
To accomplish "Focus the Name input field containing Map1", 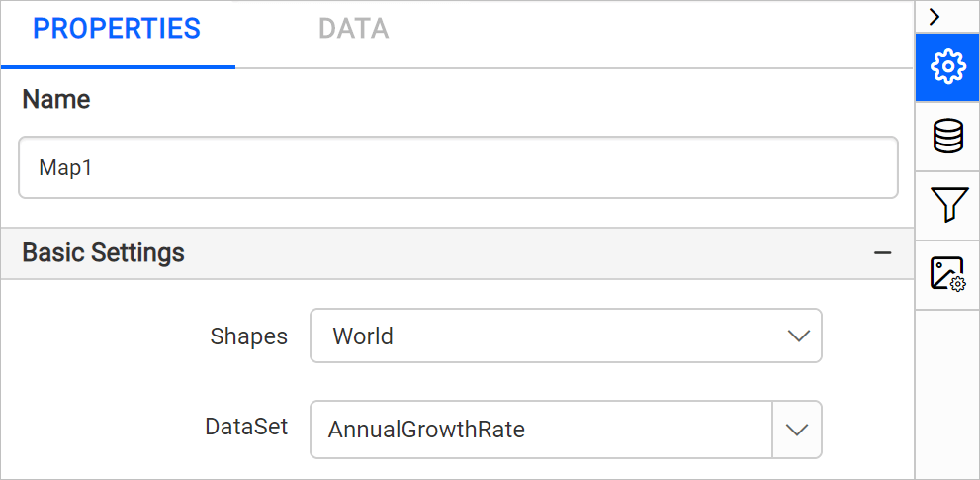I will [x=458, y=167].
